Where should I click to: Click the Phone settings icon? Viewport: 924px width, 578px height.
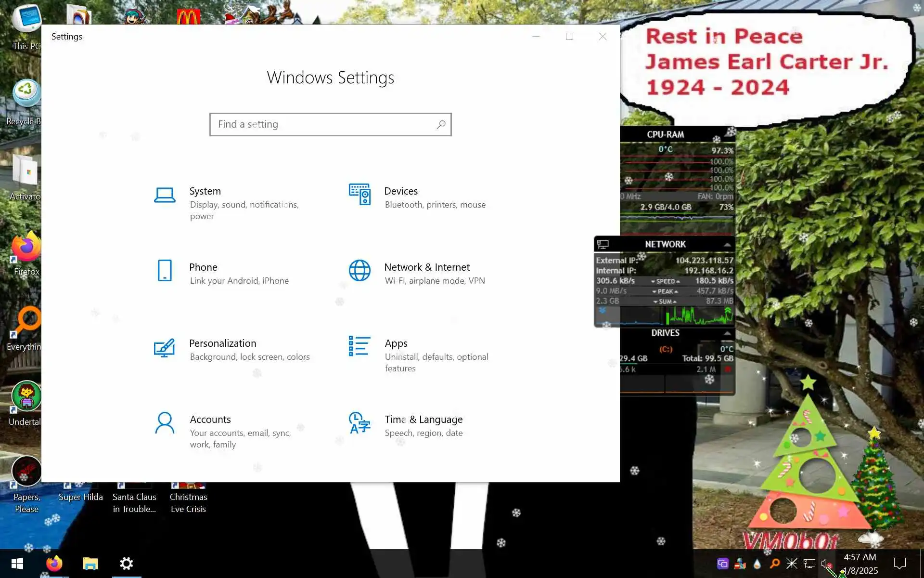coord(165,270)
